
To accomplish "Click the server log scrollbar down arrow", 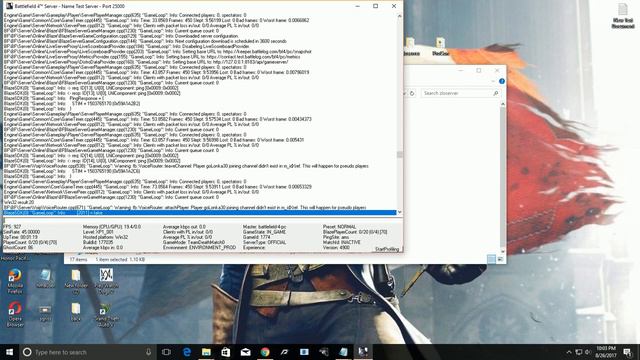I will coord(399,212).
